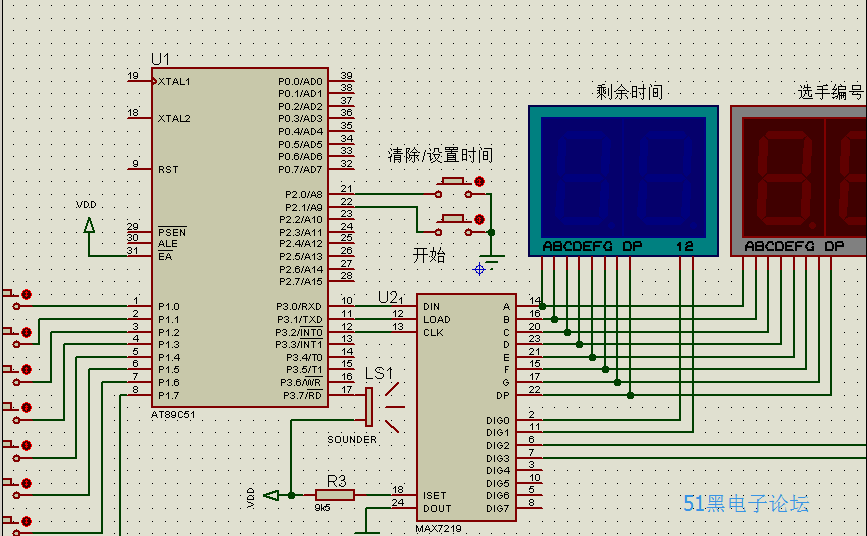Toggle latch dot of button wired to P1.1
This screenshot has height=536, width=867.
(x=26, y=332)
